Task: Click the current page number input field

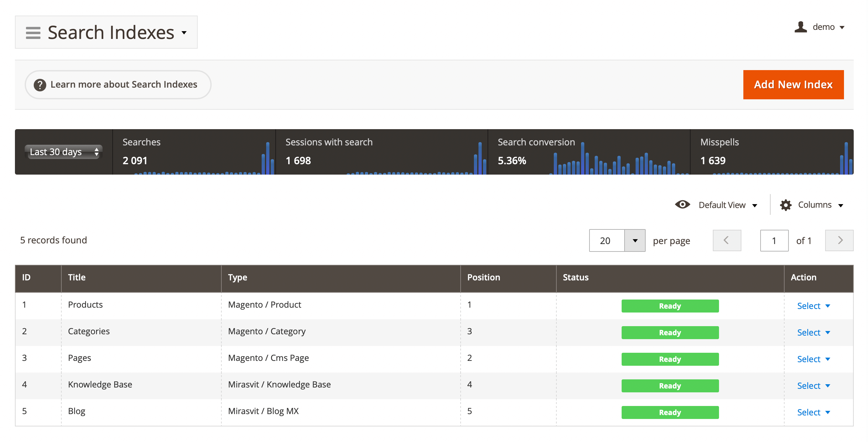Action: tap(774, 240)
